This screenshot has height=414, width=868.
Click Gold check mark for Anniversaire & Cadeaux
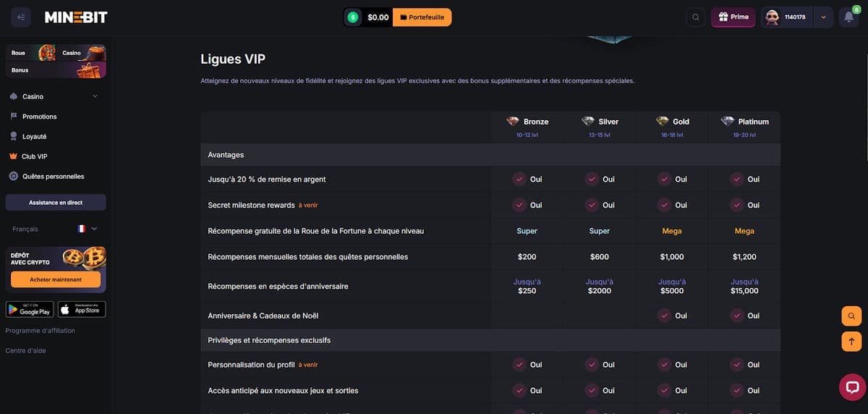click(663, 316)
